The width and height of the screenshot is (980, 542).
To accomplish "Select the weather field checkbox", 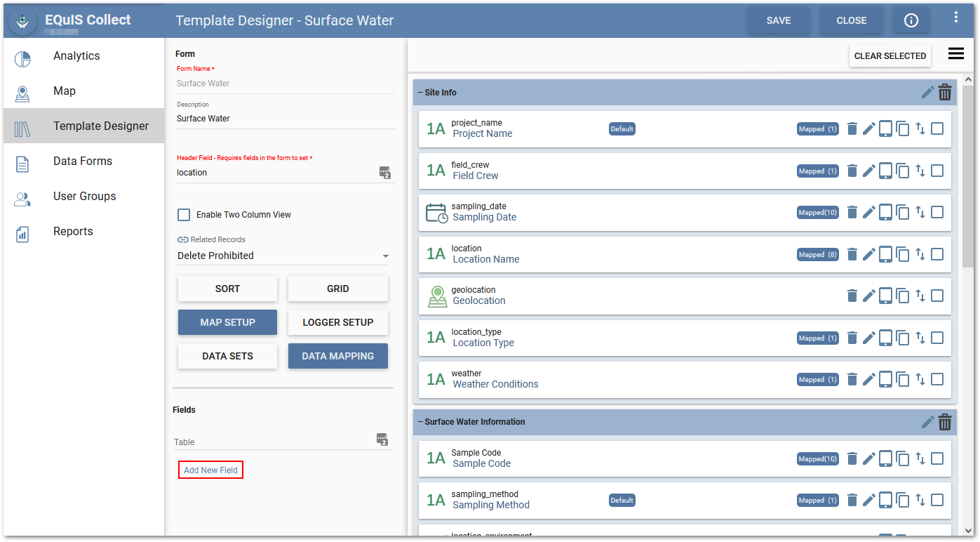I will pyautogui.click(x=937, y=379).
